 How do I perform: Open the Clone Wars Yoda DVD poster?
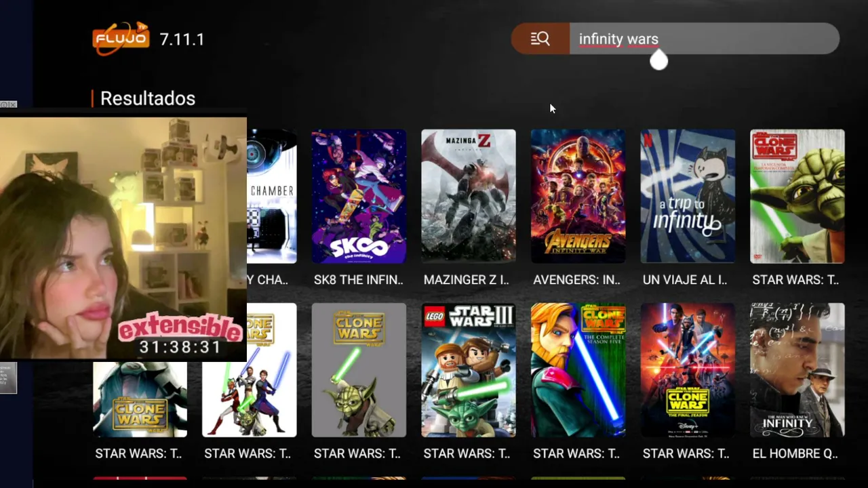click(x=797, y=196)
